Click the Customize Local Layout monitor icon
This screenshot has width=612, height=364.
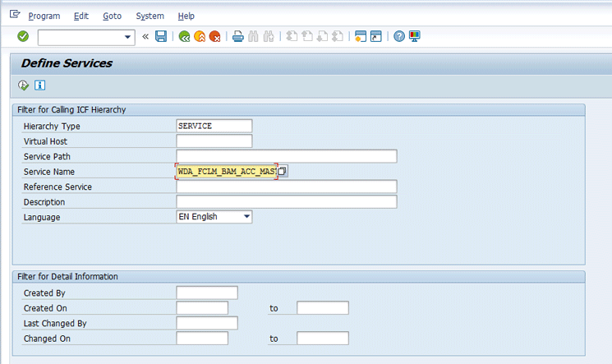pos(415,36)
